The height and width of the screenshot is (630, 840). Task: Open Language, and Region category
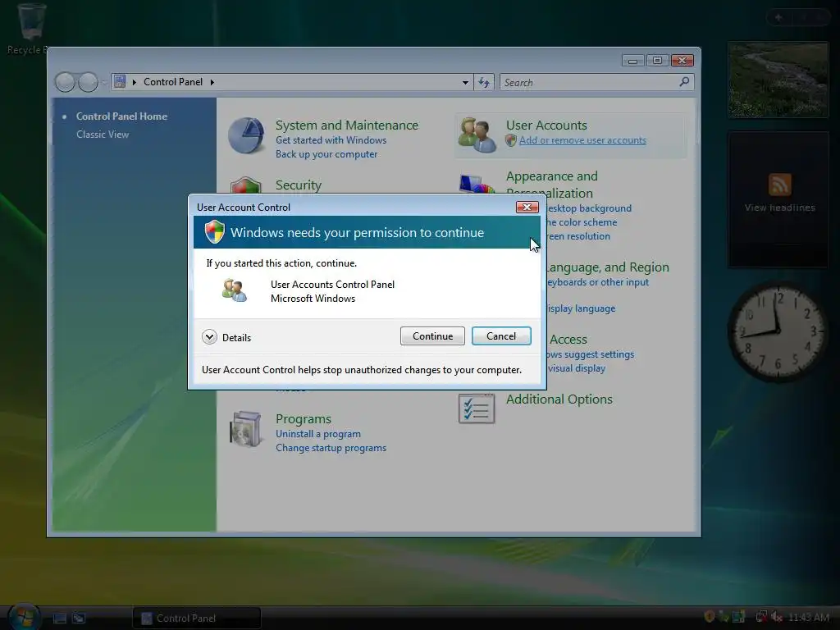point(608,267)
